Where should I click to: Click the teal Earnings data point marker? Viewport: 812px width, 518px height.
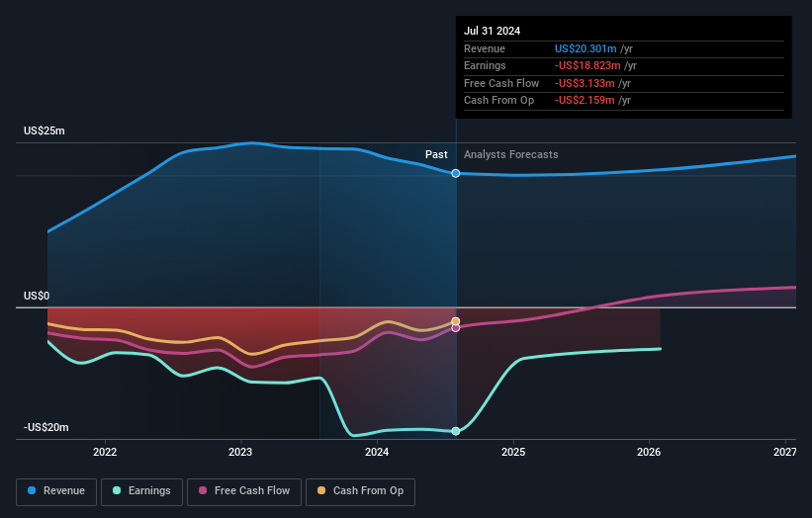click(x=456, y=431)
